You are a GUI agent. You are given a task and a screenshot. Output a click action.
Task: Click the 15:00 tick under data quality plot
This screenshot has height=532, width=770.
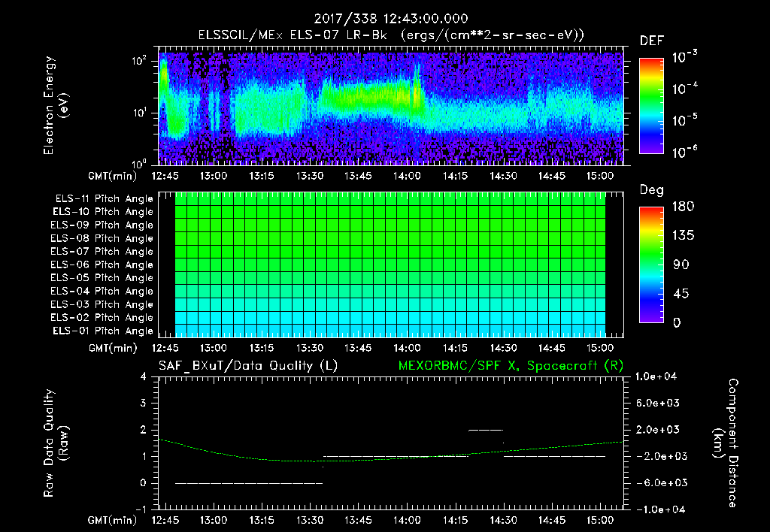600,520
